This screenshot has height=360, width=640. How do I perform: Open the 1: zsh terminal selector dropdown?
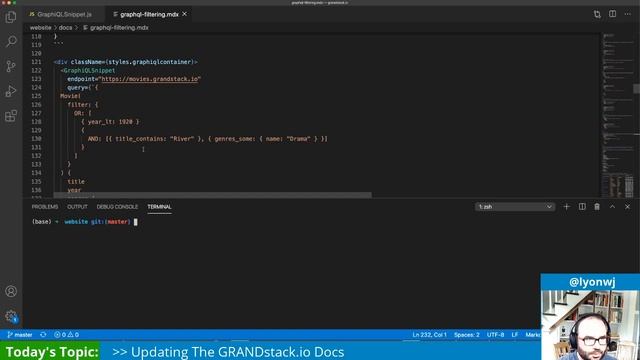[515, 207]
